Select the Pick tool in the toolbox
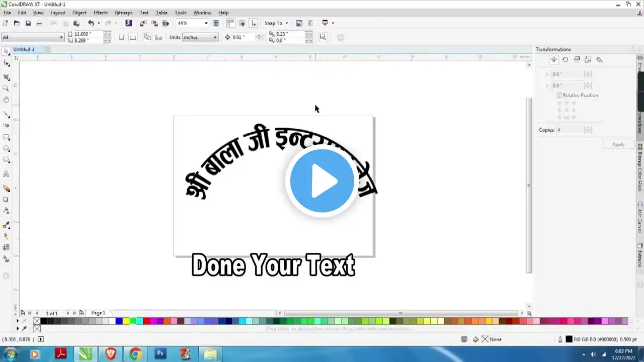The image size is (644, 362). (6, 51)
